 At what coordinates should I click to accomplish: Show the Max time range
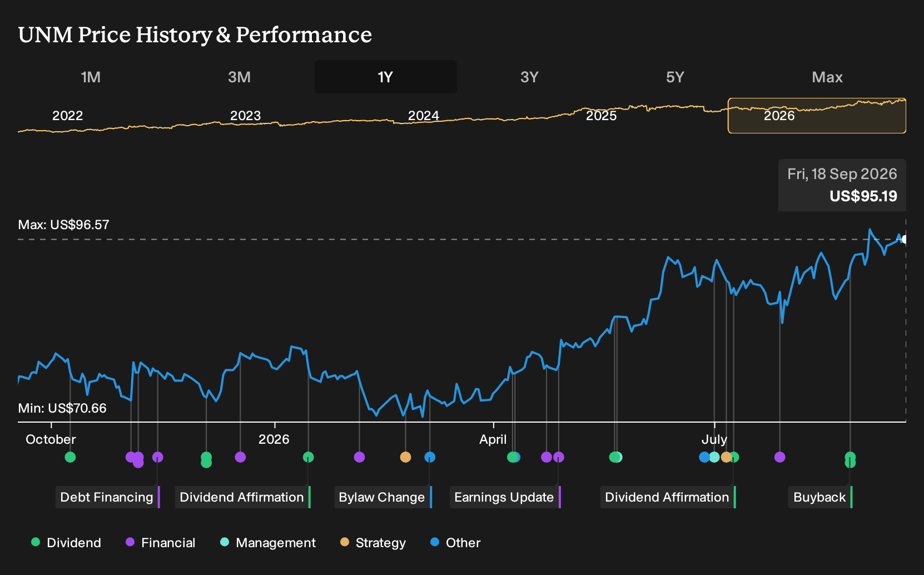(827, 77)
